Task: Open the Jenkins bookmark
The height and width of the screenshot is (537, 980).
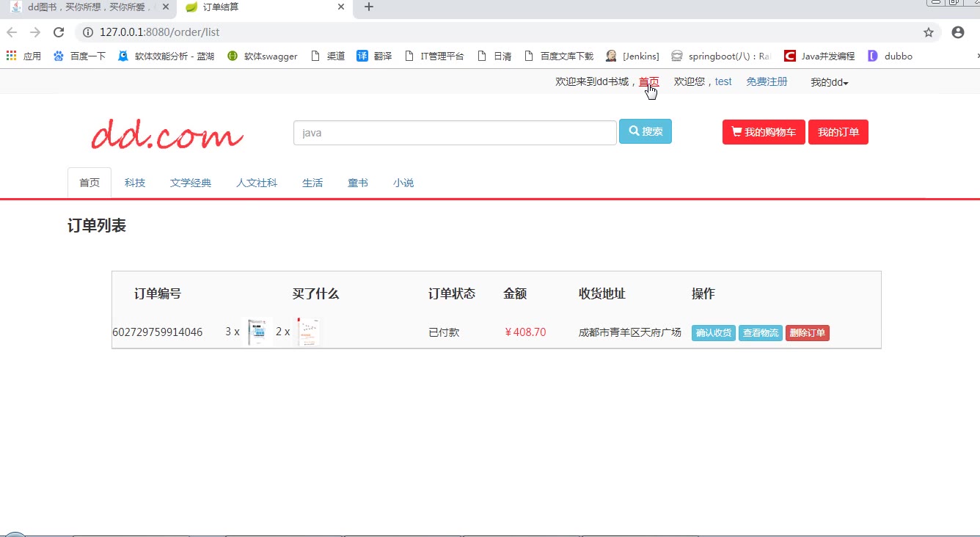Action: click(x=632, y=56)
